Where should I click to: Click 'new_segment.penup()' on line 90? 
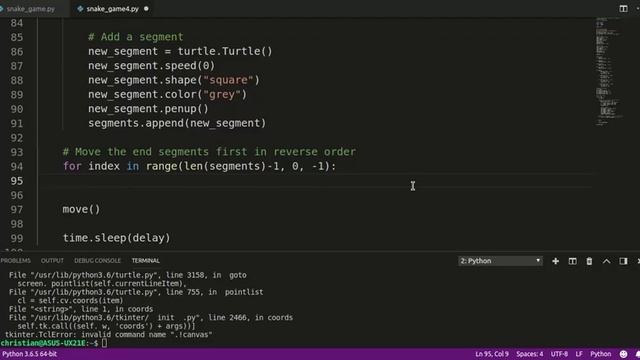[x=148, y=109]
